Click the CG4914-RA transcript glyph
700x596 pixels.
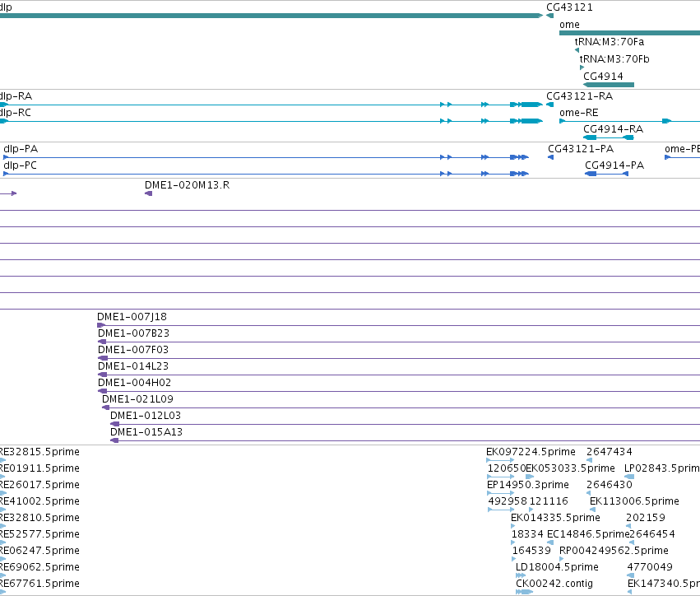(609, 137)
